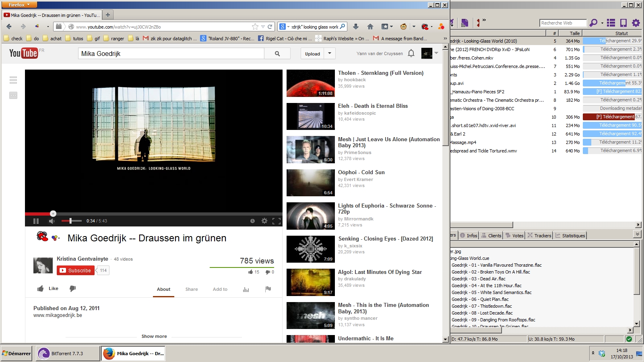This screenshot has width=644, height=362.
Task: Click the Watch Later clock icon
Action: (x=252, y=221)
